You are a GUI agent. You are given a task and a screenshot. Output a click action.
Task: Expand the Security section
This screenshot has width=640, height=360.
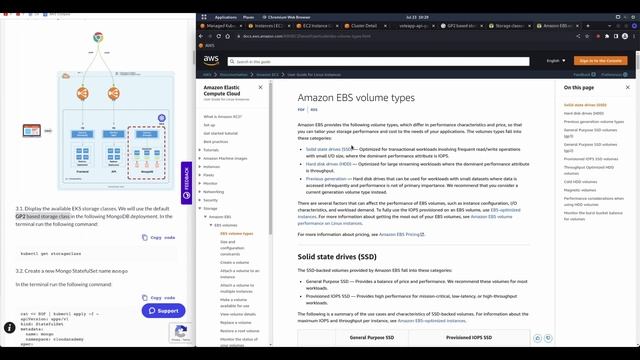pos(200,200)
